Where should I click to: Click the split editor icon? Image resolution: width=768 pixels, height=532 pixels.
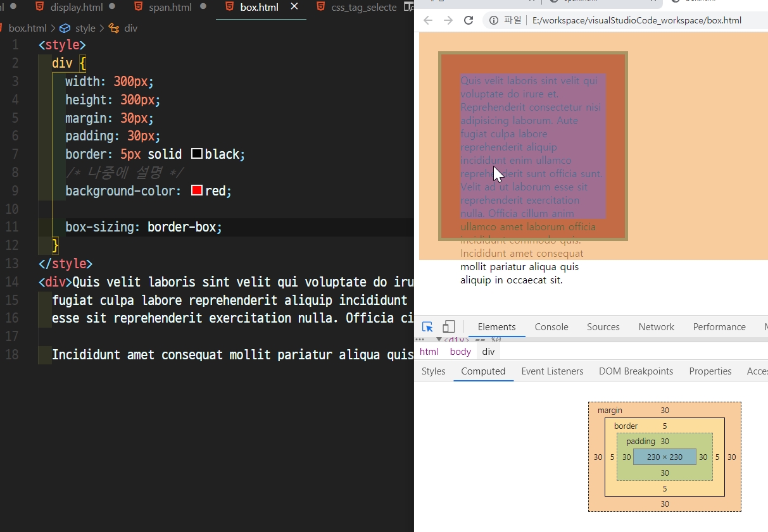(x=408, y=8)
